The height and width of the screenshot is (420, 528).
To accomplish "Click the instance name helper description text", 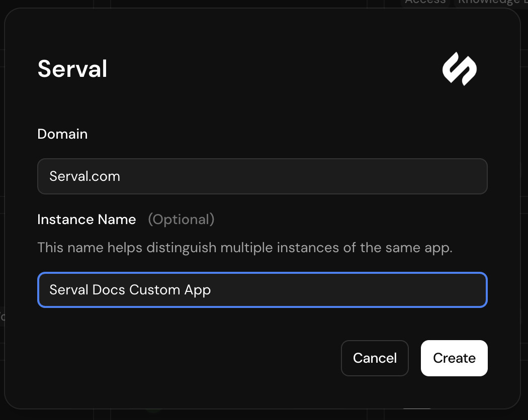I will click(x=245, y=247).
